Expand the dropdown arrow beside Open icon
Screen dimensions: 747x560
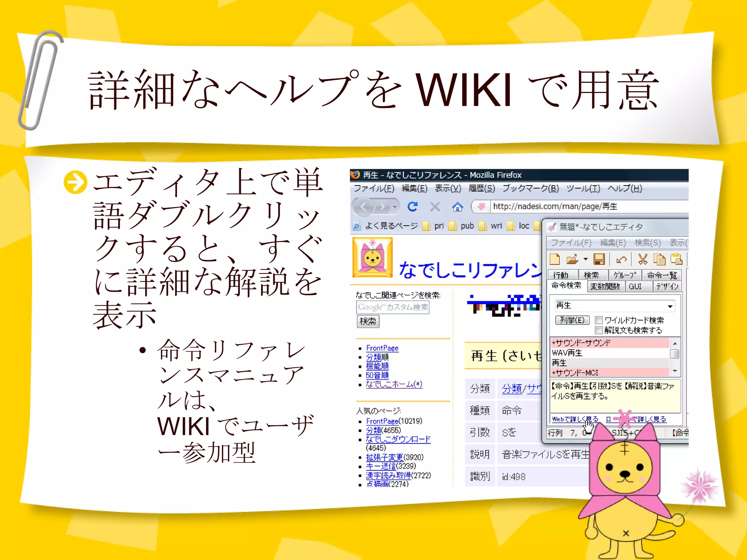585,259
